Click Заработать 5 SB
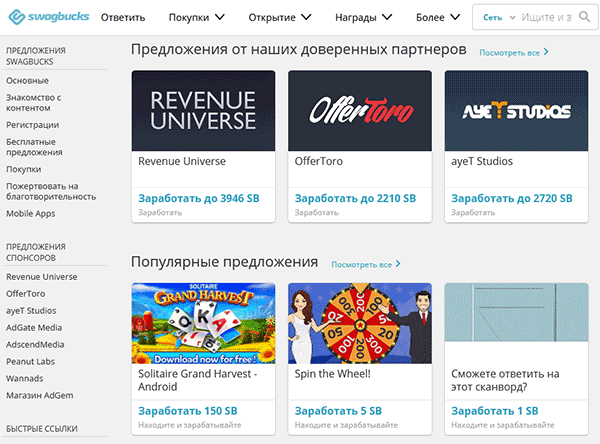The image size is (600, 444). (338, 411)
